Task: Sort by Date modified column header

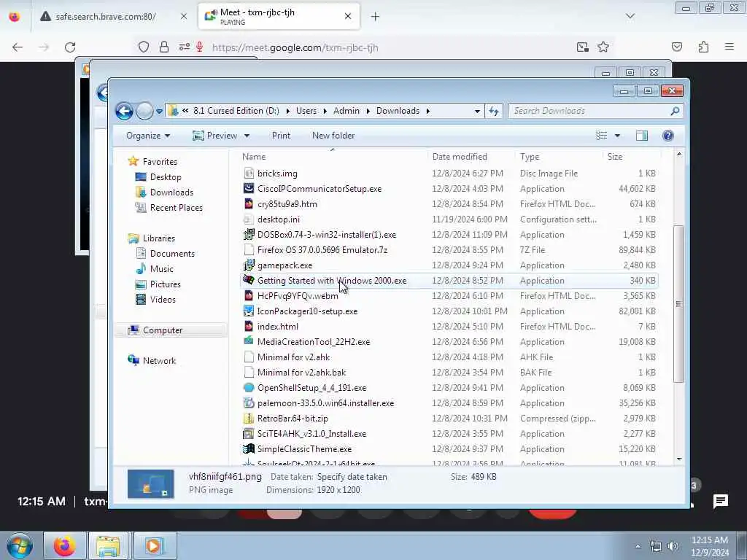Action: click(x=460, y=157)
